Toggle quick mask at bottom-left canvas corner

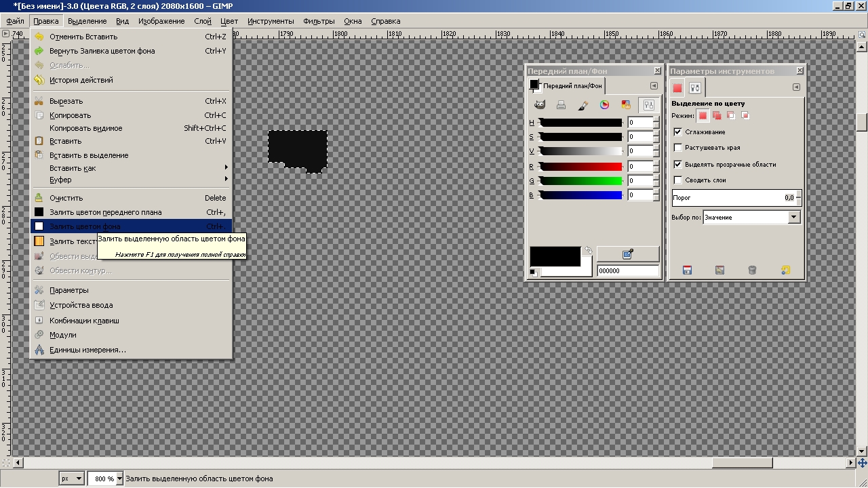click(x=6, y=463)
